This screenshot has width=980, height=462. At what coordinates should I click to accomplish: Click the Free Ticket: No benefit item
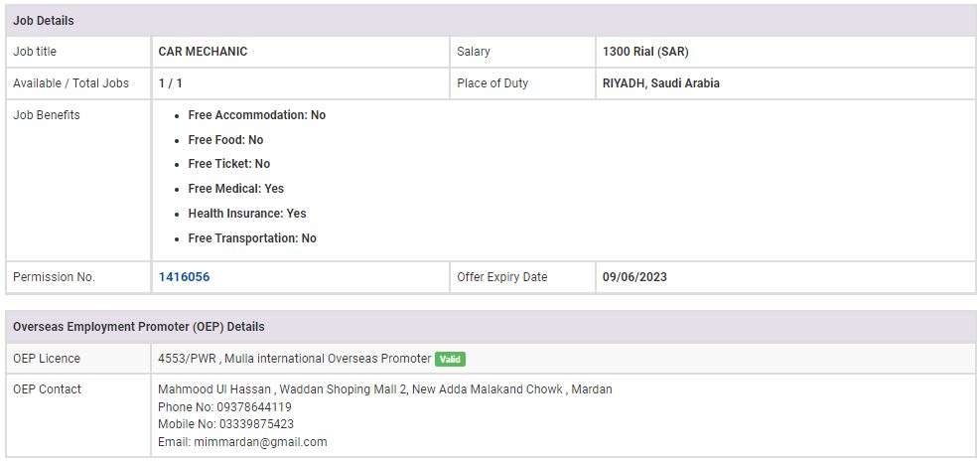pos(228,164)
